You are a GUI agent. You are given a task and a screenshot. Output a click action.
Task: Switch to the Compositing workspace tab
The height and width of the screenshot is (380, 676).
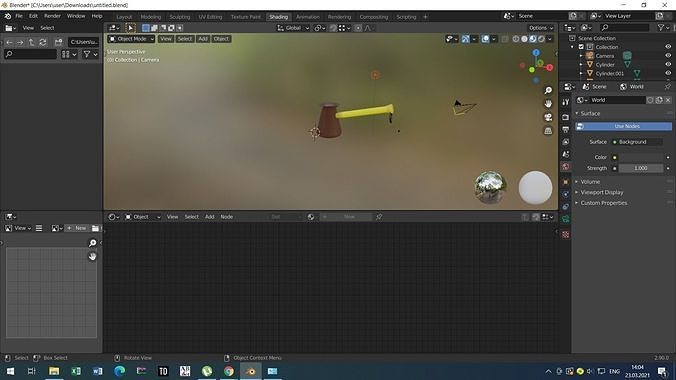click(x=374, y=17)
